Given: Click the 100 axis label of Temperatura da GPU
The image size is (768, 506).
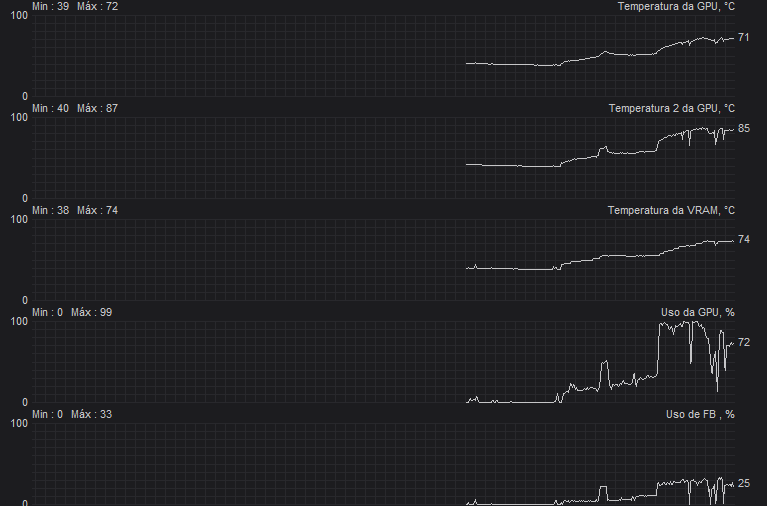Looking at the screenshot, I should point(19,16).
